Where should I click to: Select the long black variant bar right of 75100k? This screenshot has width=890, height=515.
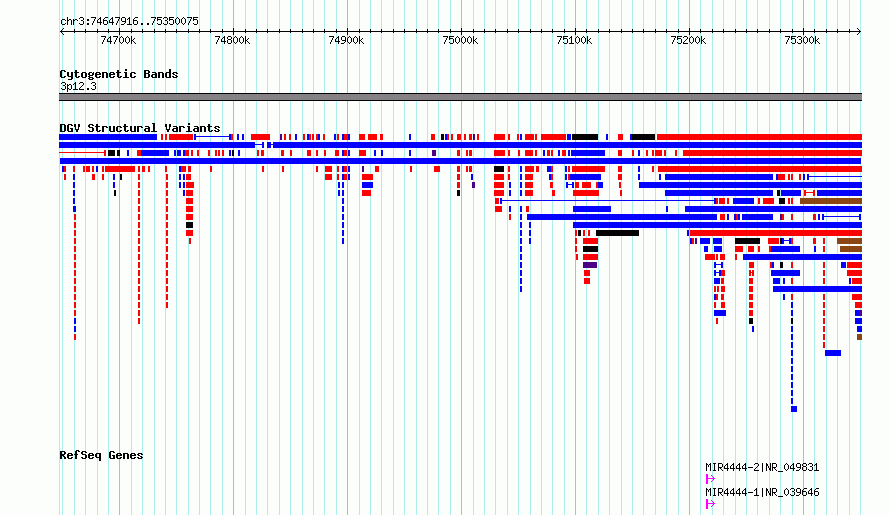point(618,233)
